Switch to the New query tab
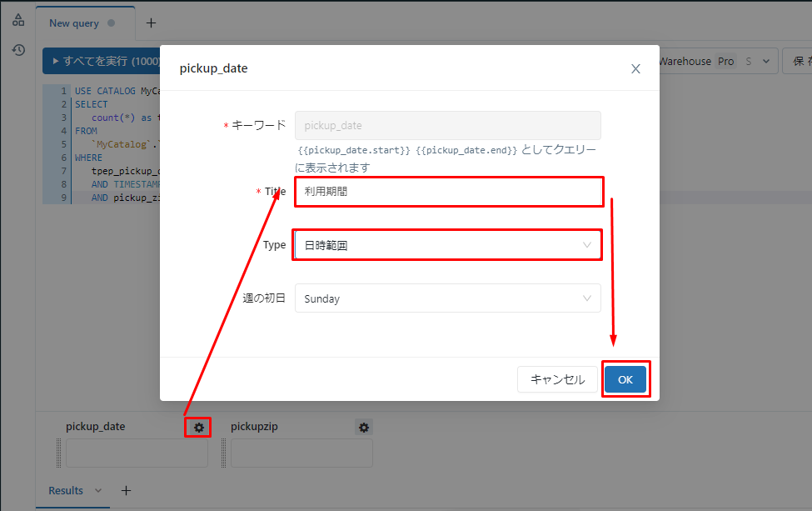Viewport: 812px width, 511px height. [x=74, y=23]
